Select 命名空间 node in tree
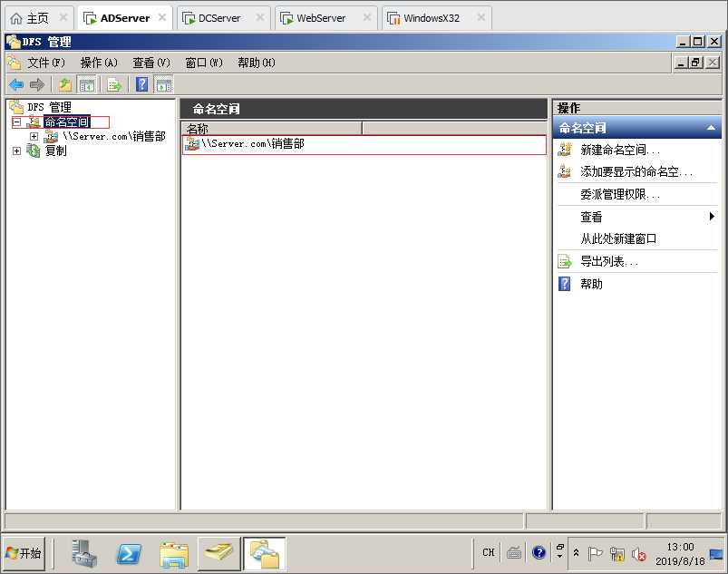Screen dimensions: 728x574 tap(67, 122)
